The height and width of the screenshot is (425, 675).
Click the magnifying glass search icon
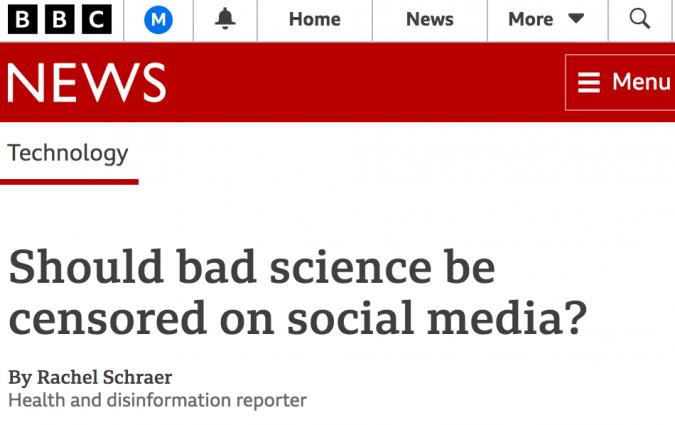640,19
